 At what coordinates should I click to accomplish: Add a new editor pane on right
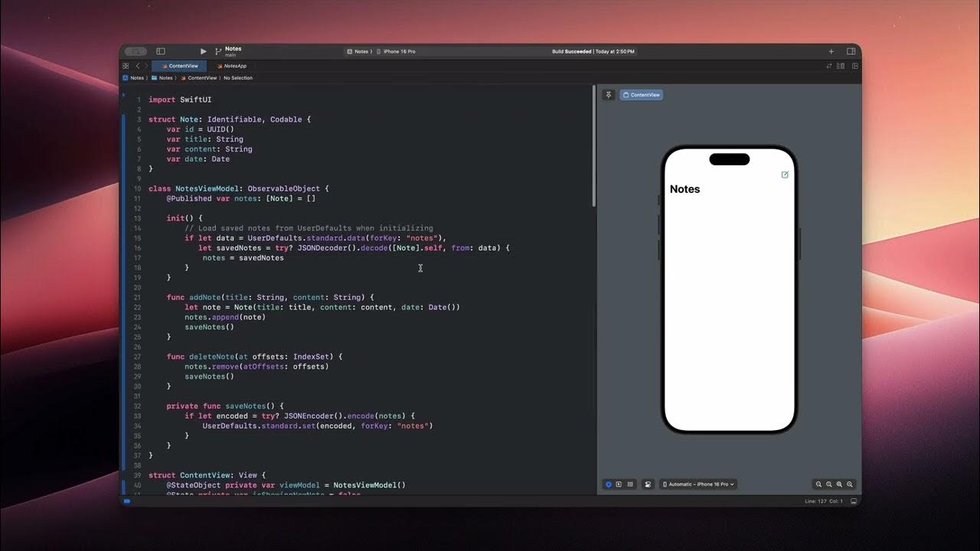pos(855,66)
